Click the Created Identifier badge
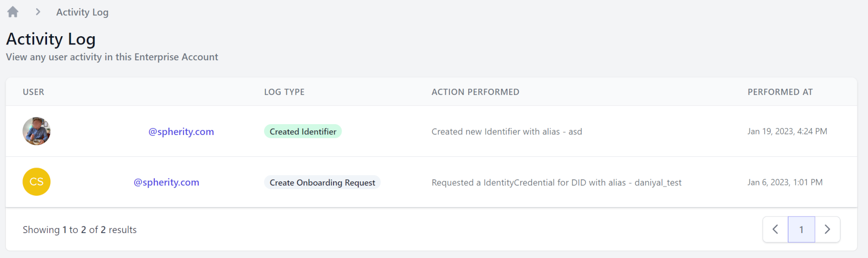 [x=303, y=132]
